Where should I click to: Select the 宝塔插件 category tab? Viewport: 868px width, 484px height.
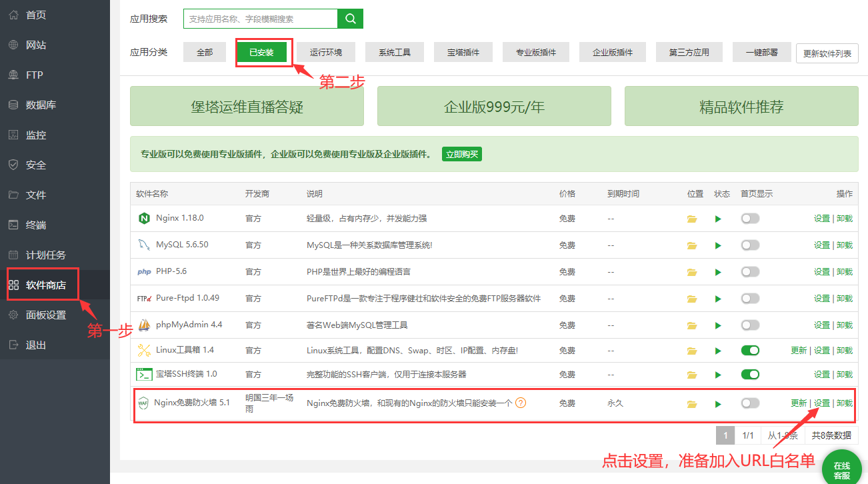[x=463, y=52]
